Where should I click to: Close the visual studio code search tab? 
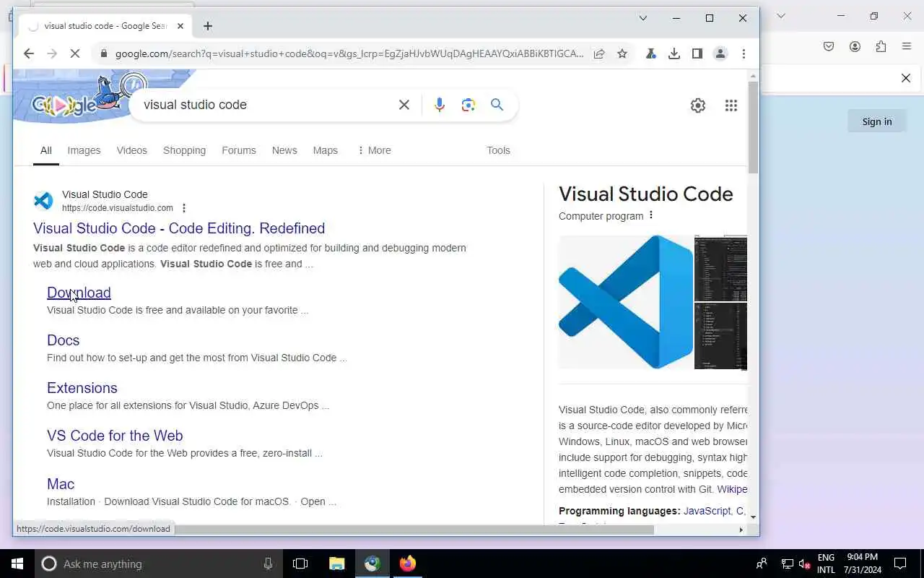click(x=180, y=26)
